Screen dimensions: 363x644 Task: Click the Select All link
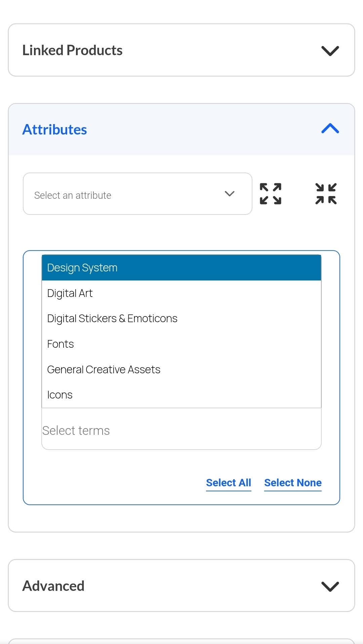click(229, 483)
